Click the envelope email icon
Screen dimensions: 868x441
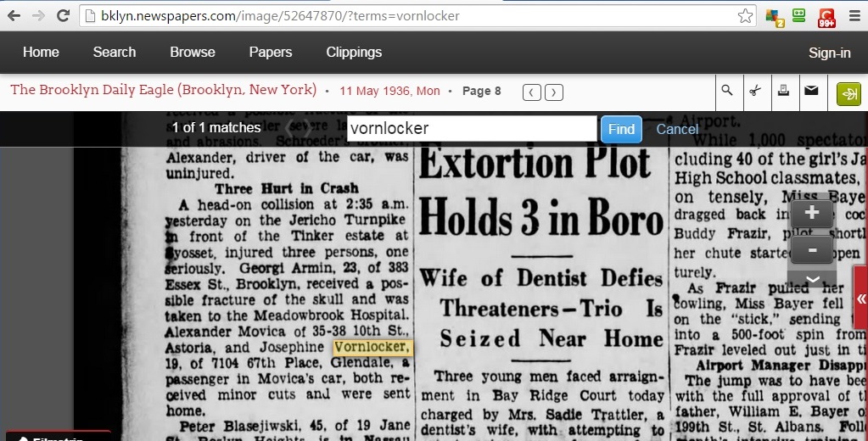click(x=811, y=92)
